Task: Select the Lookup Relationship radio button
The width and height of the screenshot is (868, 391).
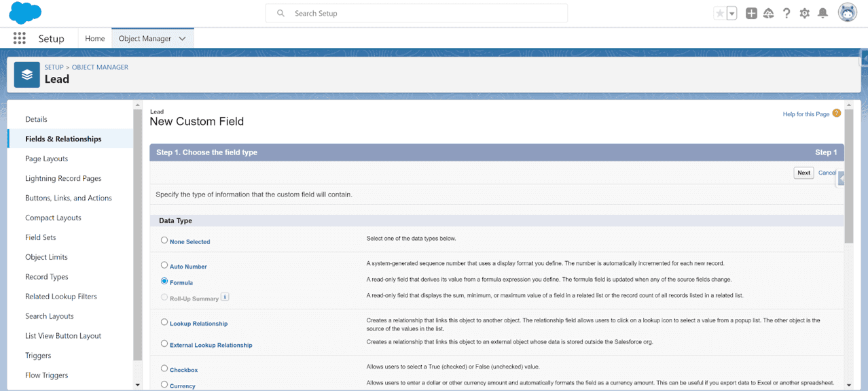Action: 164,322
